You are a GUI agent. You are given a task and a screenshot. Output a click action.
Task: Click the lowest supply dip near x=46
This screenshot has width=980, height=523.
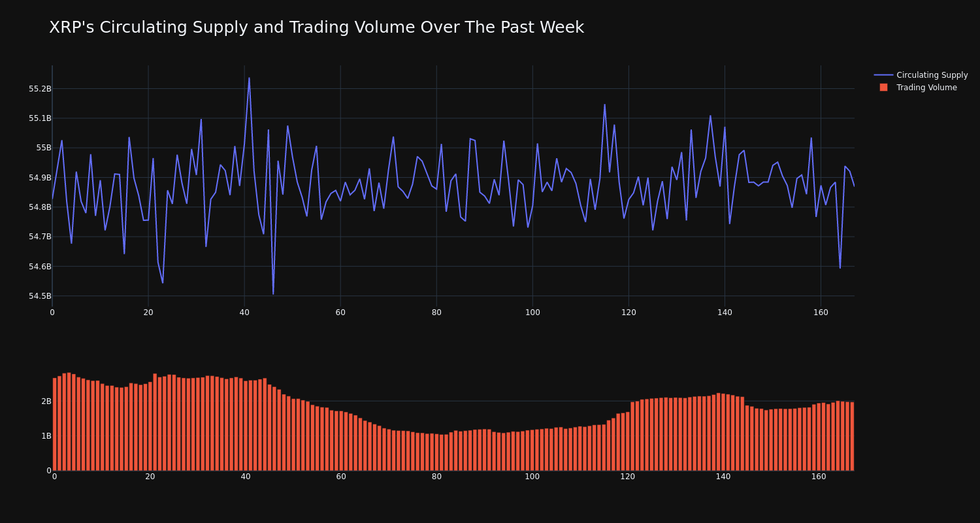pyautogui.click(x=273, y=294)
